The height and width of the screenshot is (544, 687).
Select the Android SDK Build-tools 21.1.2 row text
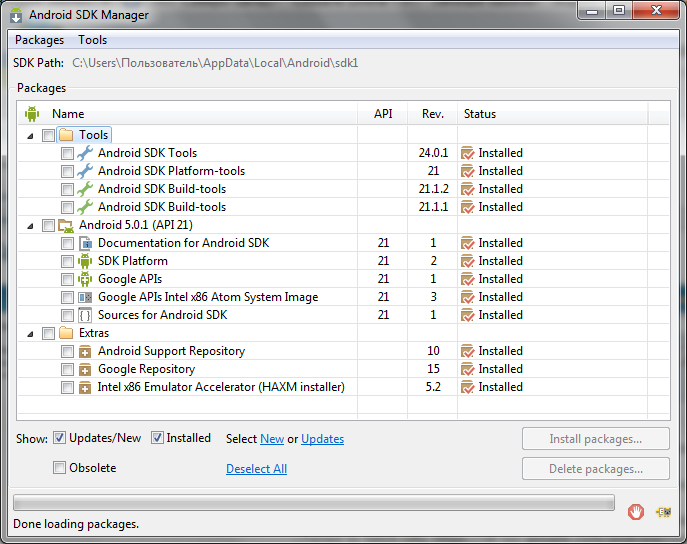[162, 189]
